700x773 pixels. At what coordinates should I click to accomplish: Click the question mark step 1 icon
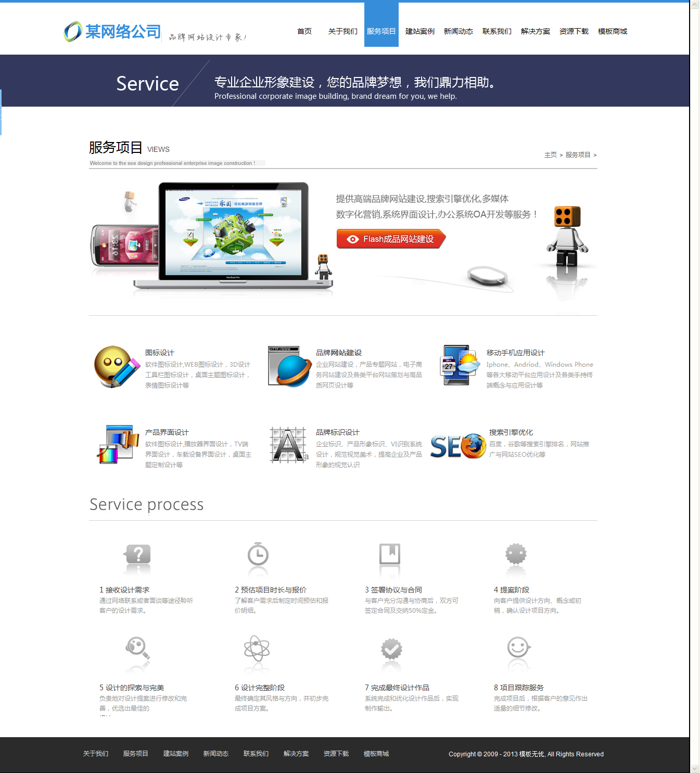click(138, 555)
